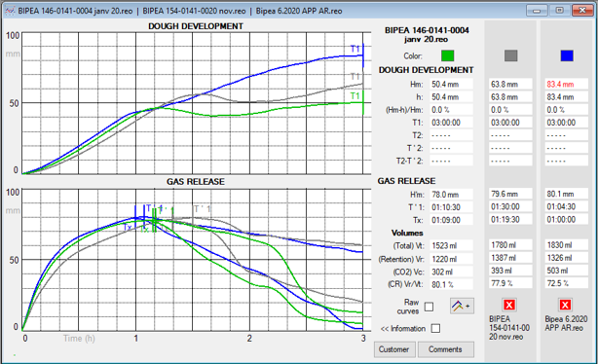This screenshot has height=364, width=598.
Task: Click the total volume 1523 ml
Action: tap(451, 246)
